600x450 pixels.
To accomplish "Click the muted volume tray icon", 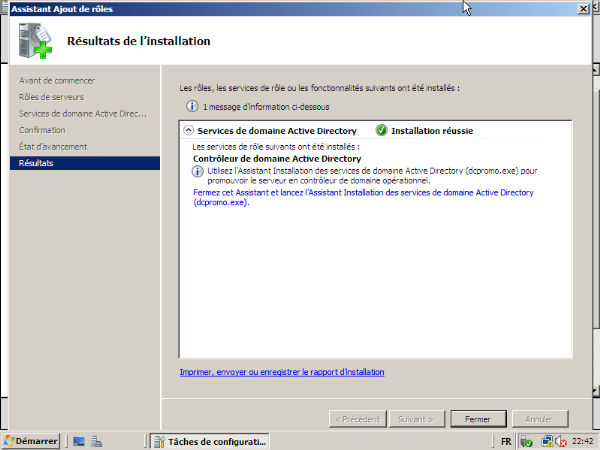I will coord(561,442).
